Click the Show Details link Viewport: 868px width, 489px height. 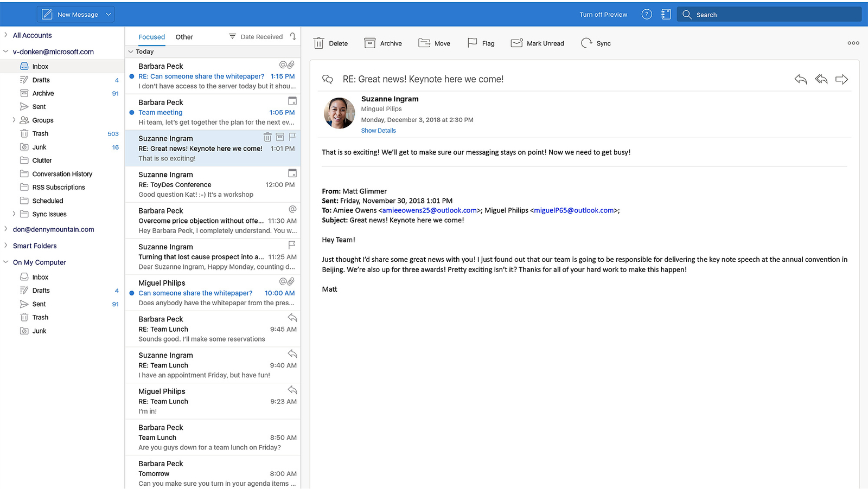(x=378, y=131)
